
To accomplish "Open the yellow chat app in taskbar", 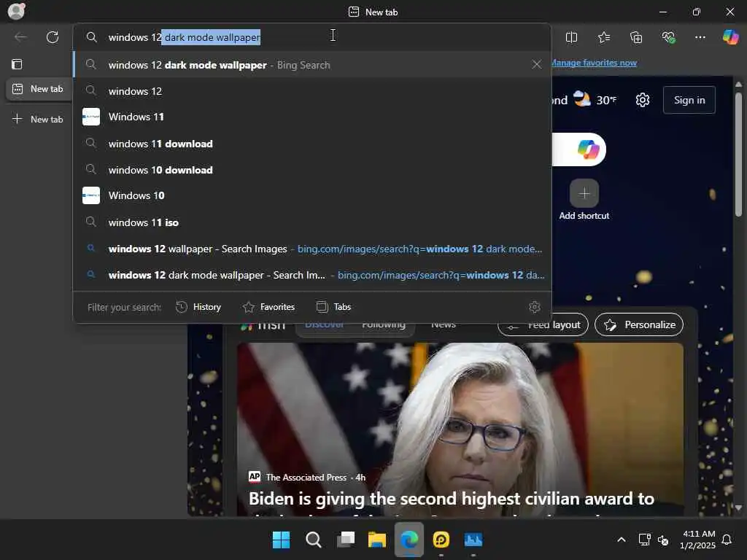I will click(x=441, y=540).
